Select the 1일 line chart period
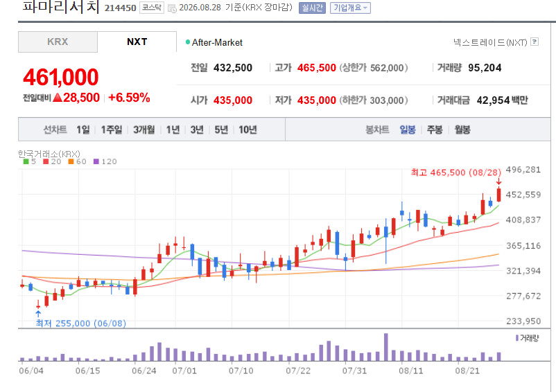556x392 pixels. pyautogui.click(x=83, y=130)
